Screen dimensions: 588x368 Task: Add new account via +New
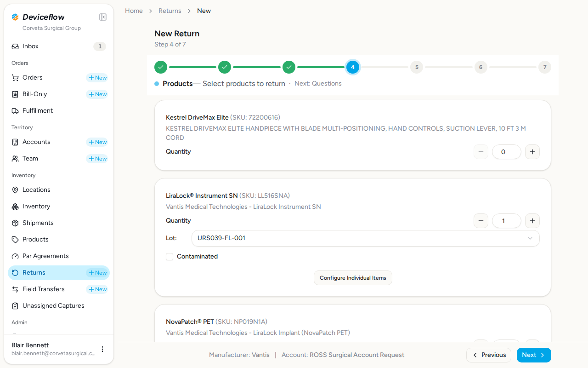point(97,142)
